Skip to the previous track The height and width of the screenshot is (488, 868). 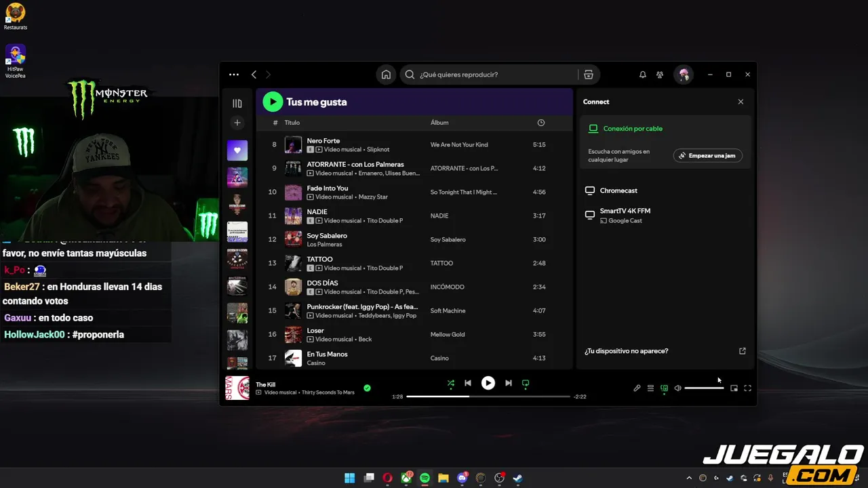point(468,383)
